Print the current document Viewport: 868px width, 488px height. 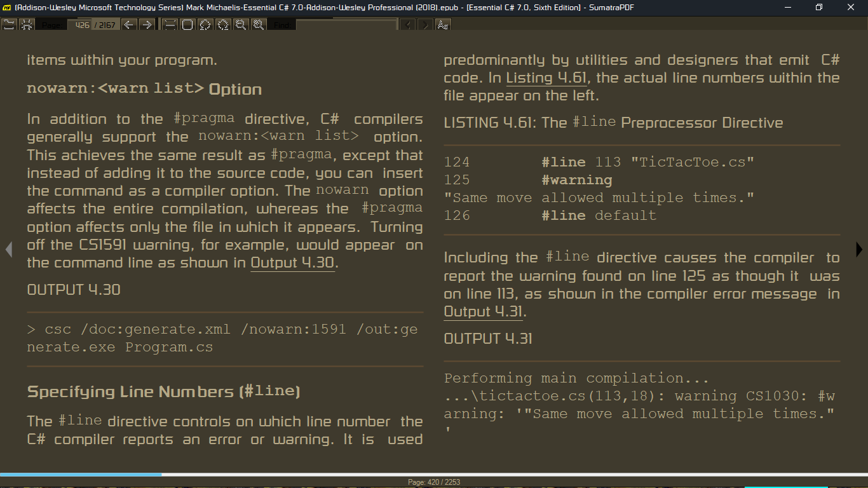pos(27,24)
